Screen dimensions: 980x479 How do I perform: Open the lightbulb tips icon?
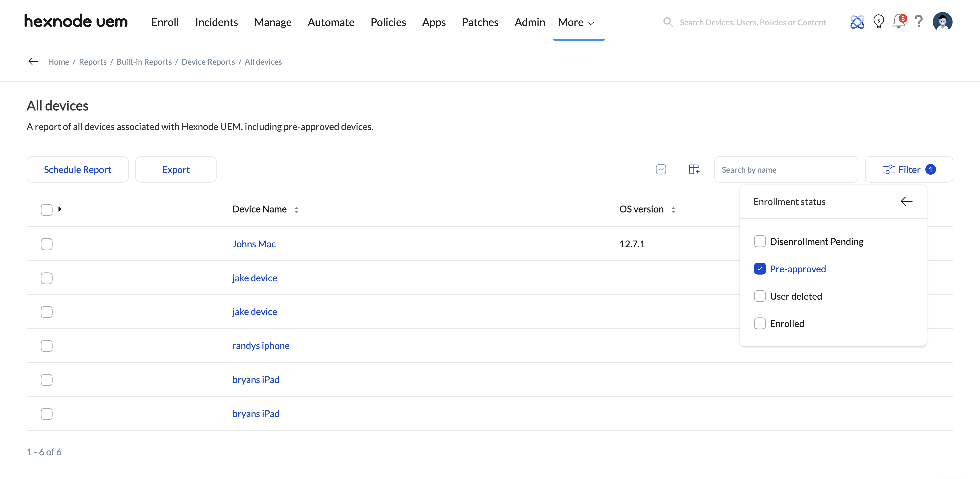(x=878, y=22)
